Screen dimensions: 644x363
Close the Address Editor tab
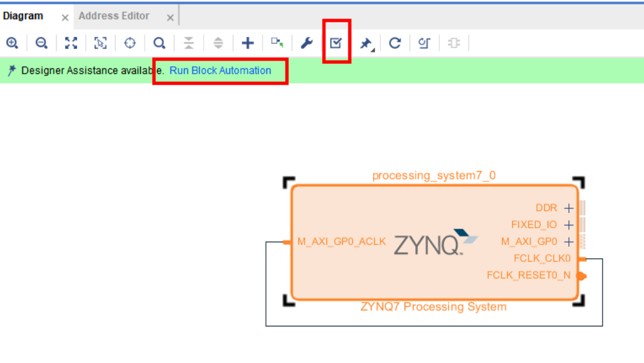tap(170, 17)
